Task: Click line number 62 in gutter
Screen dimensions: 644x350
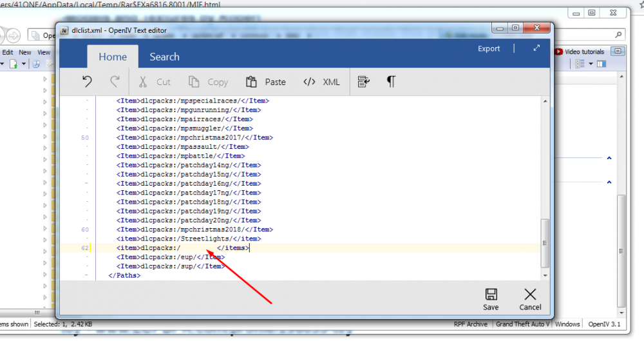Action: (x=84, y=248)
